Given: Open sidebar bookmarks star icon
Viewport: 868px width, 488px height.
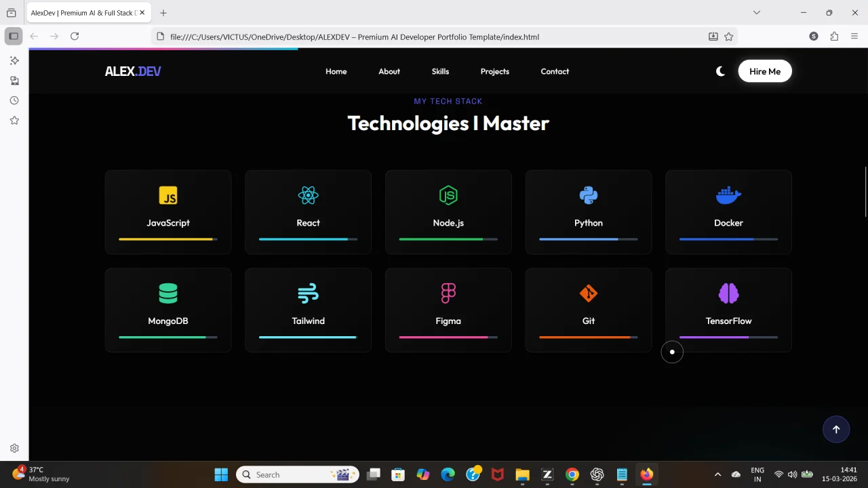Looking at the screenshot, I should pyautogui.click(x=14, y=120).
